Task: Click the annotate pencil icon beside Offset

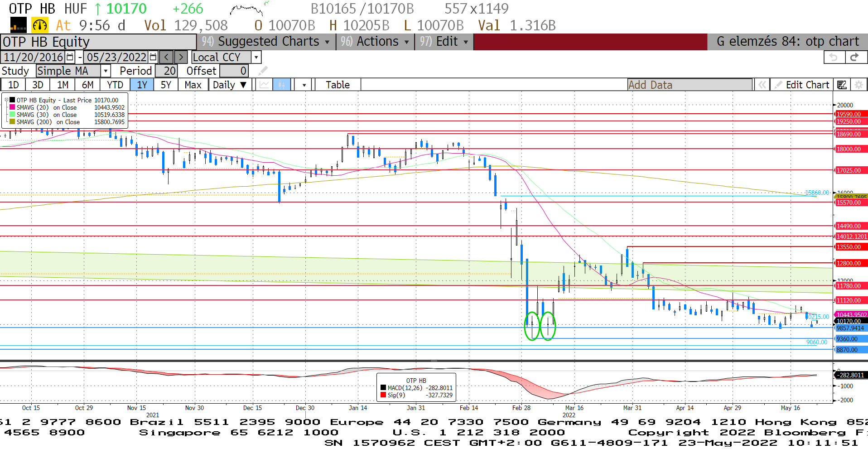Action: [263, 71]
